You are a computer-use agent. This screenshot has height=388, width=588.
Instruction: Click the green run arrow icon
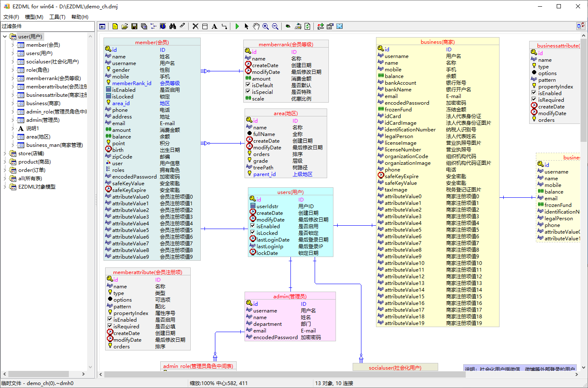pos(237,26)
